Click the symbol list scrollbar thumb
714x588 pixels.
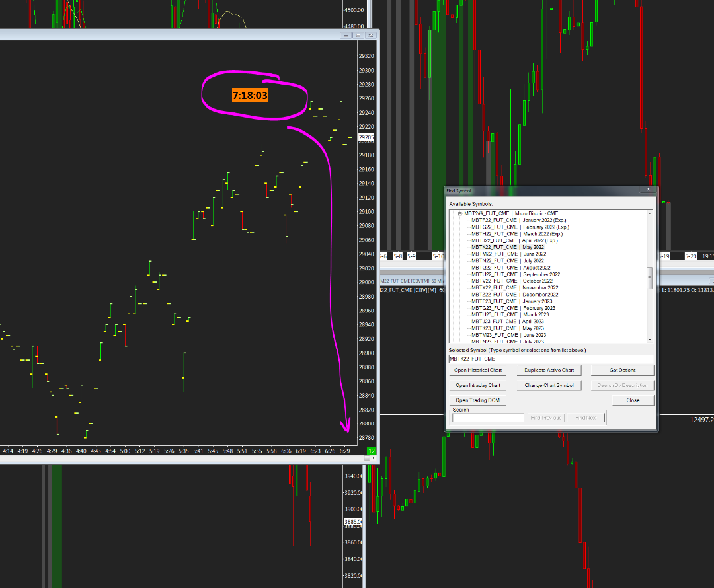click(x=650, y=277)
